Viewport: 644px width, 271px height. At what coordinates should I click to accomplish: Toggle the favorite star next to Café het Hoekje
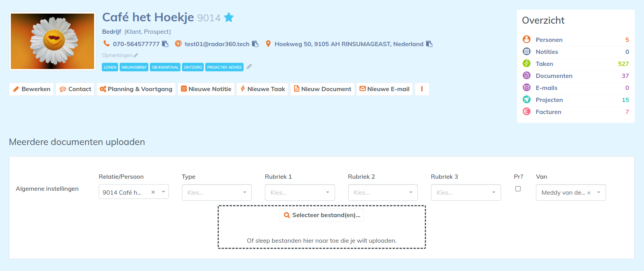(x=229, y=17)
